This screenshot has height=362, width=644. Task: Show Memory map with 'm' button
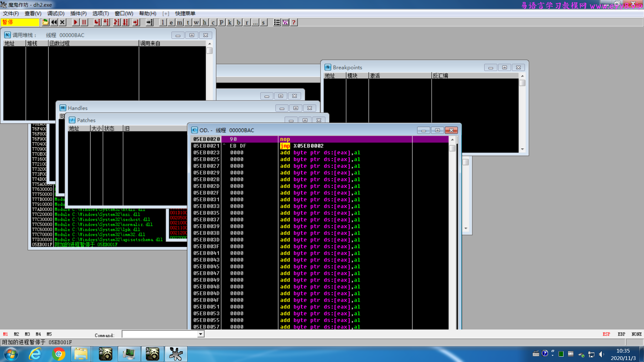tap(180, 22)
